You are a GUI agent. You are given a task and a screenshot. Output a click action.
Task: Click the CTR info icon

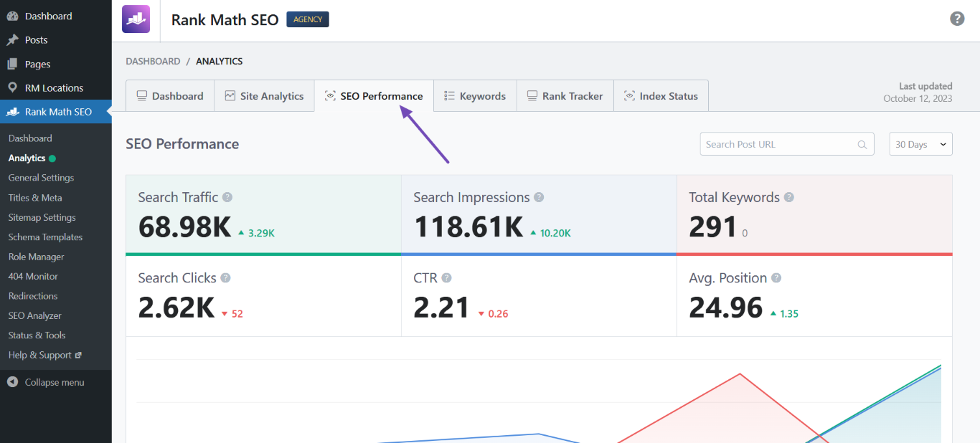[x=446, y=278]
